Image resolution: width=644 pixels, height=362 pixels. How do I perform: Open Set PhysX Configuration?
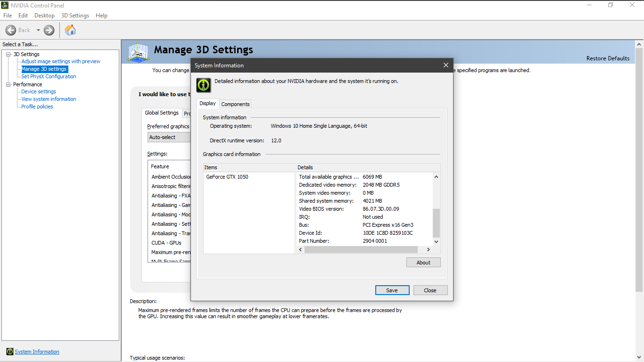(x=49, y=76)
